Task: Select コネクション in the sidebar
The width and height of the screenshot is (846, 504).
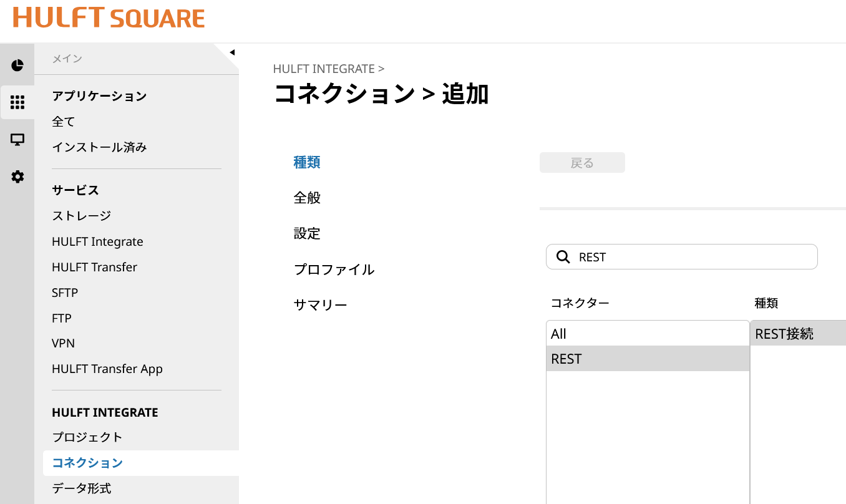Action: [87, 463]
